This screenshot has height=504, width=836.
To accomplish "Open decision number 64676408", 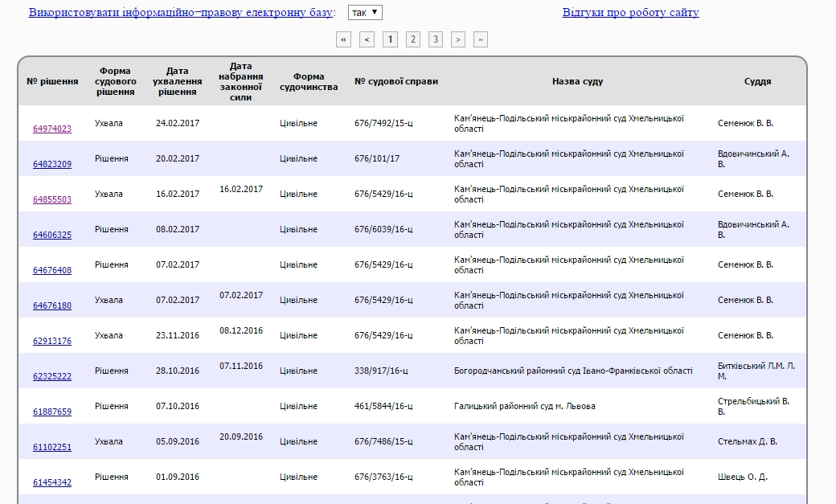I will [52, 270].
